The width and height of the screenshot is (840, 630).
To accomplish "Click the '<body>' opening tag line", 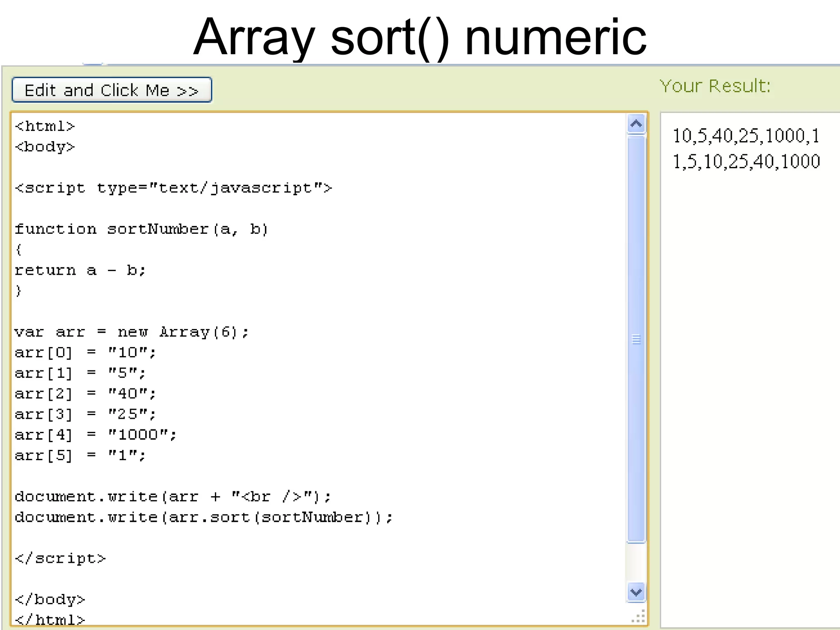I will point(45,147).
